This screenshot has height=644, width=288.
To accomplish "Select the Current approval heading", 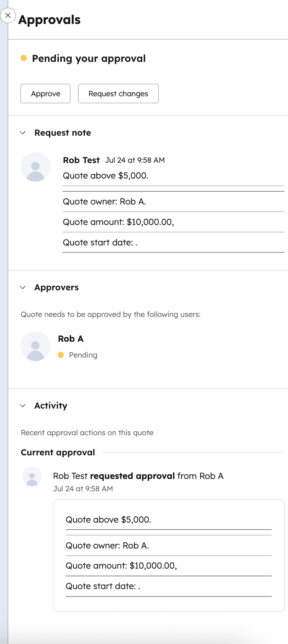I will [x=58, y=452].
